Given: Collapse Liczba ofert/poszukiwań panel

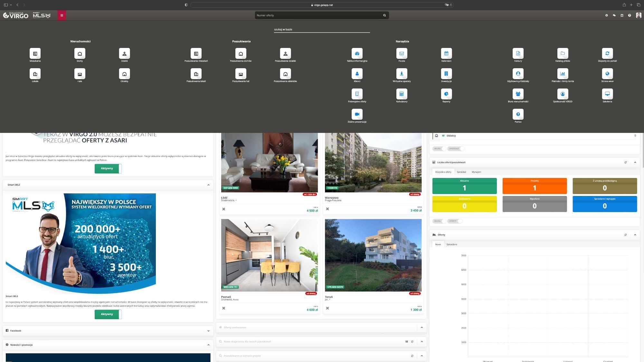Looking at the screenshot, I should pyautogui.click(x=635, y=162).
